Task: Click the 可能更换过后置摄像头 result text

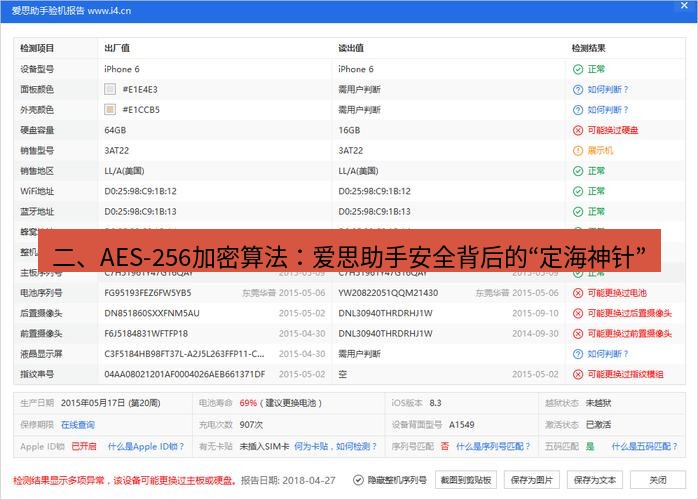Action: 629,313
